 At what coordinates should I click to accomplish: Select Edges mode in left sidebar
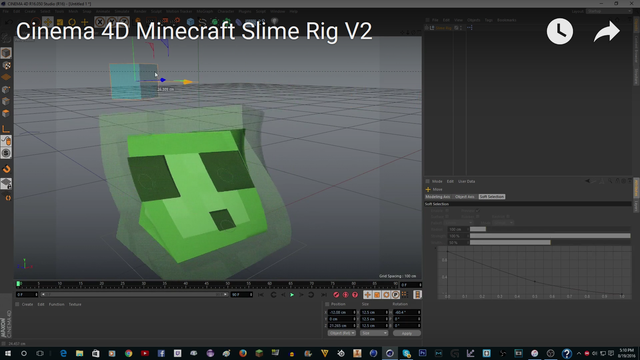click(x=6, y=101)
